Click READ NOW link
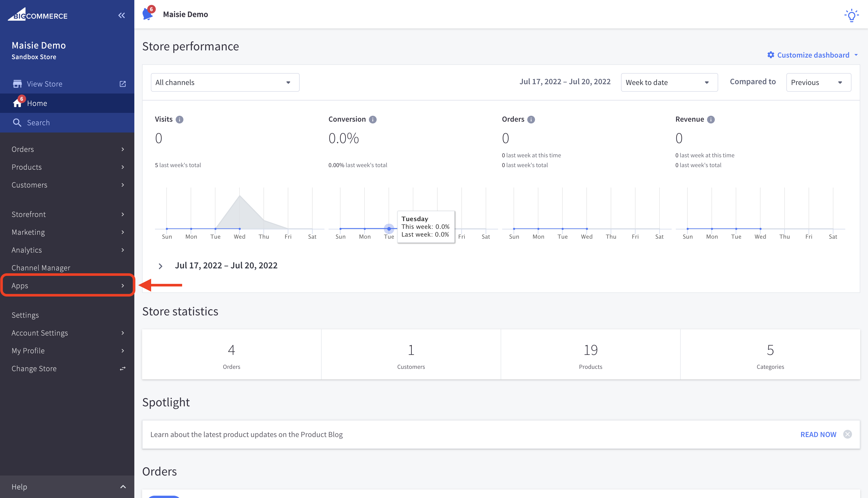The height and width of the screenshot is (498, 868). pyautogui.click(x=818, y=434)
